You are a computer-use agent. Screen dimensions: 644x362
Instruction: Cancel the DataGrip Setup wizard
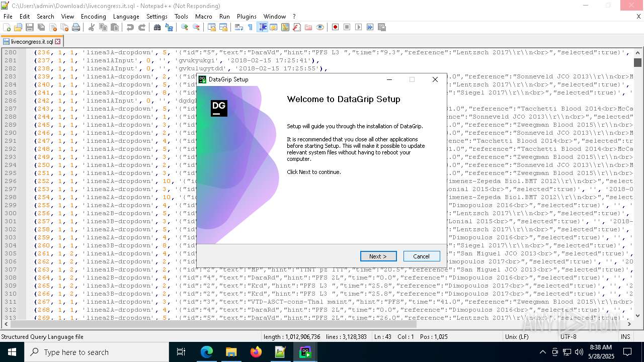422,256
